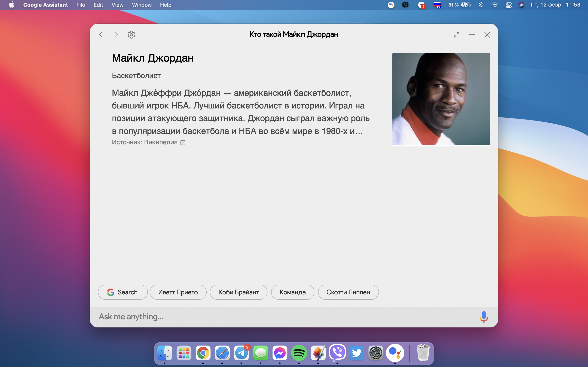Open Assistant settings gear icon
This screenshot has height=367, width=588.
click(x=131, y=35)
